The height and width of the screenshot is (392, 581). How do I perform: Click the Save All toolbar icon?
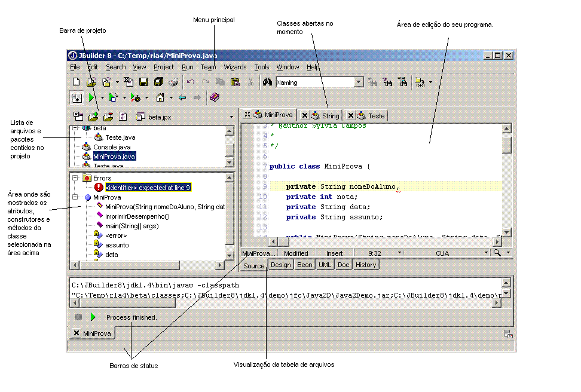[x=158, y=82]
